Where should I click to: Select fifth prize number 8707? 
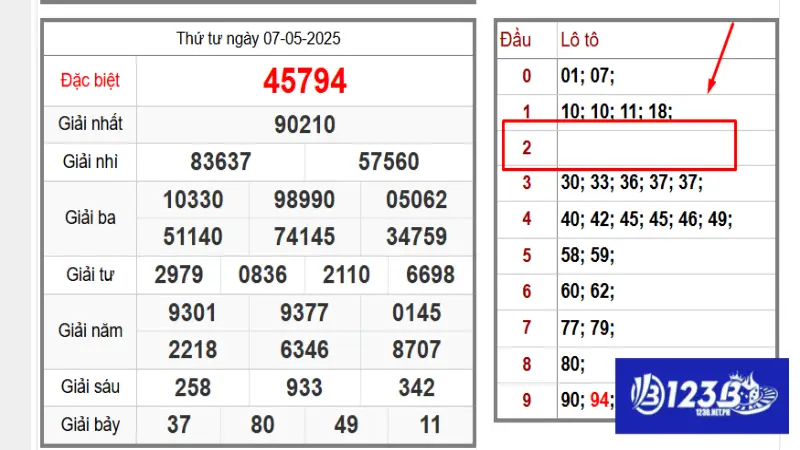[416, 350]
